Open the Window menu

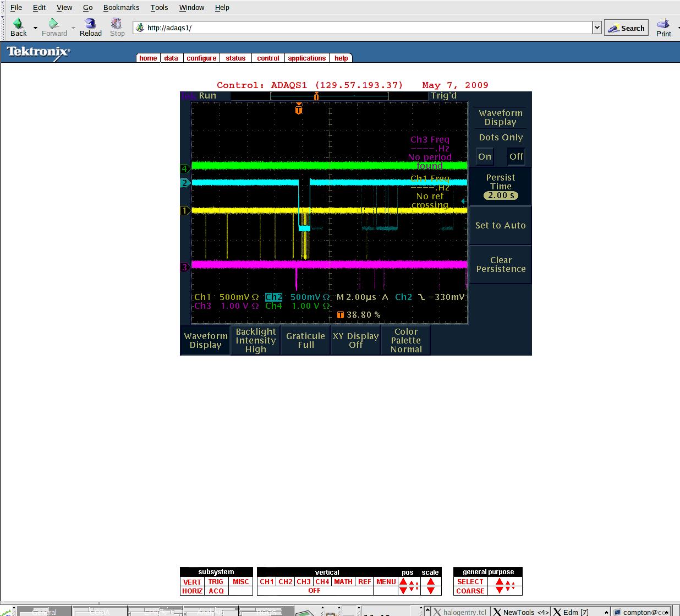point(191,7)
